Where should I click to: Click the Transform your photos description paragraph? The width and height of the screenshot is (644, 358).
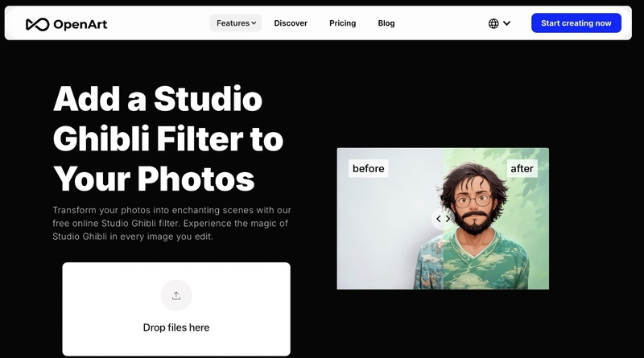click(171, 224)
